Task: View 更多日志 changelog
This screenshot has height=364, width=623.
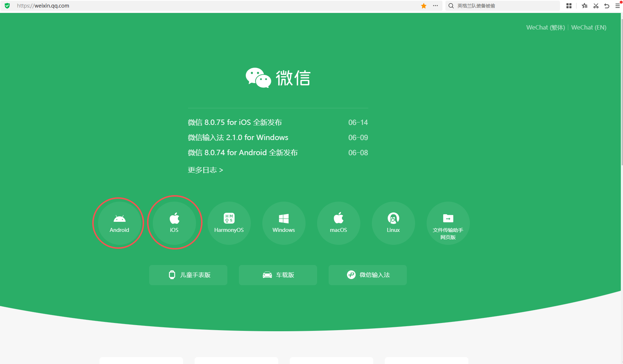Action: point(205,170)
